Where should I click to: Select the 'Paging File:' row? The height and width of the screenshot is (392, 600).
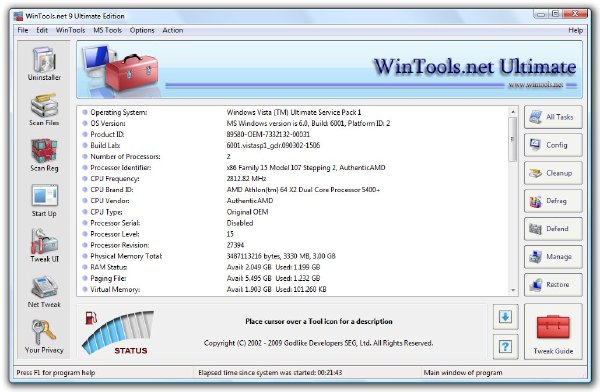click(x=294, y=278)
